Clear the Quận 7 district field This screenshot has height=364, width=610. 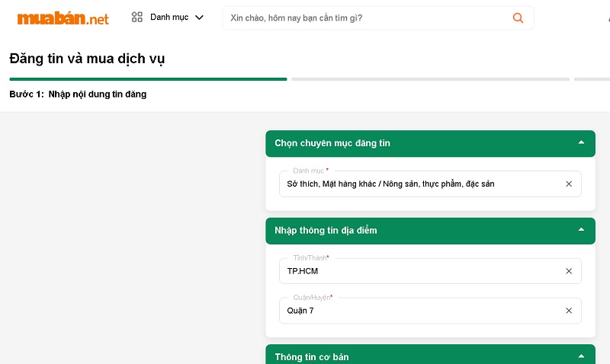pyautogui.click(x=569, y=311)
